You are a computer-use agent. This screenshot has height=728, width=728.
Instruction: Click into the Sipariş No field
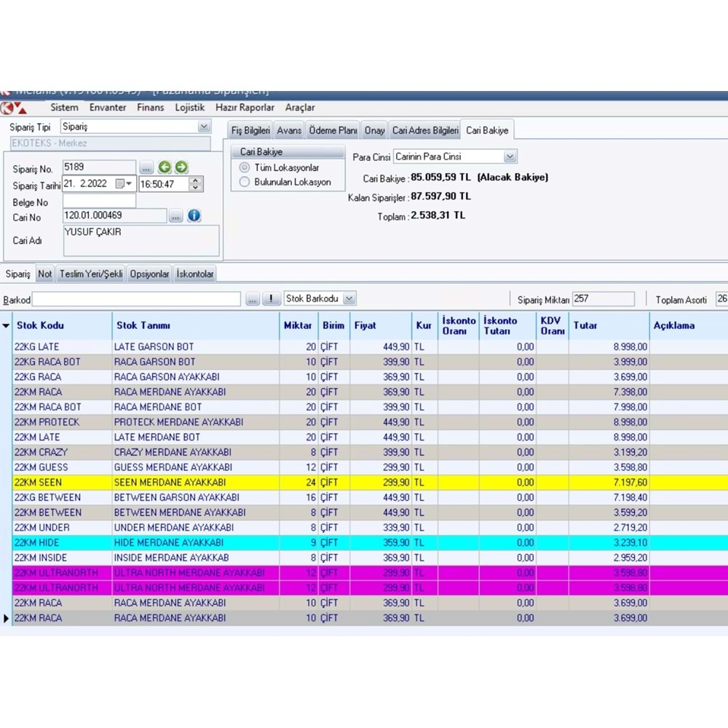(99, 167)
